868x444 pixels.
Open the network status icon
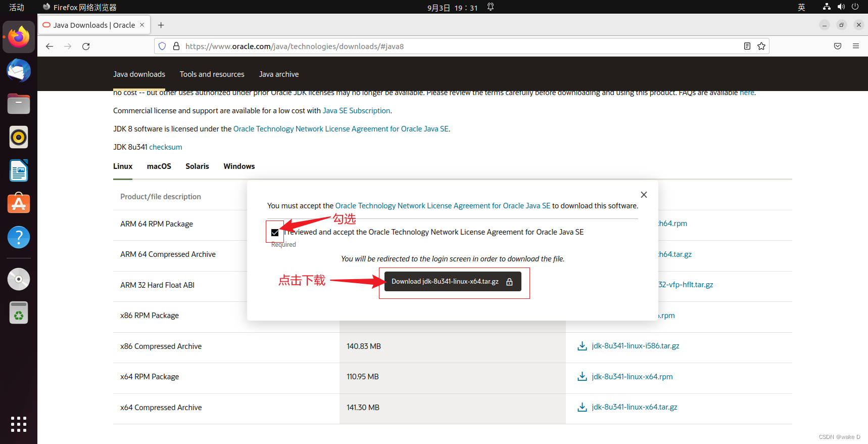(827, 7)
